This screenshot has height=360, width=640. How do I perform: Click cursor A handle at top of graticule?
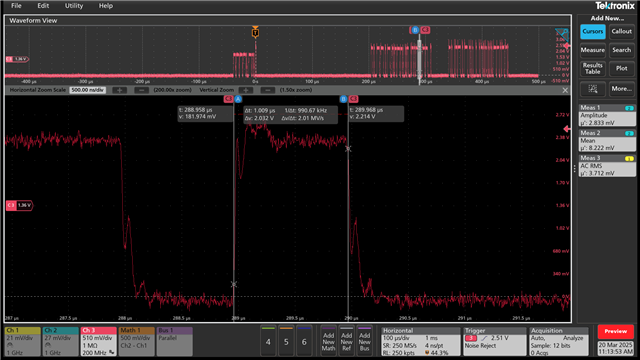pyautogui.click(x=238, y=99)
